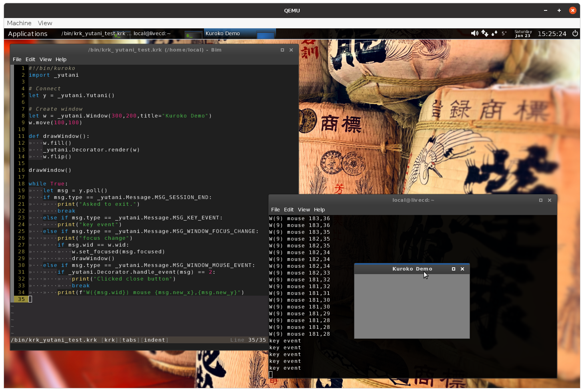Open the Edit menu in Bim
Image resolution: width=584 pixels, height=392 pixels.
(30, 59)
